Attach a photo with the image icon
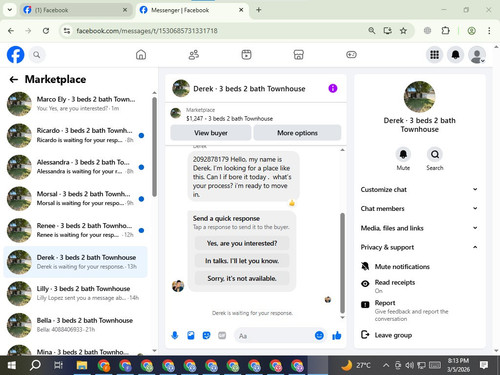 coord(191,335)
